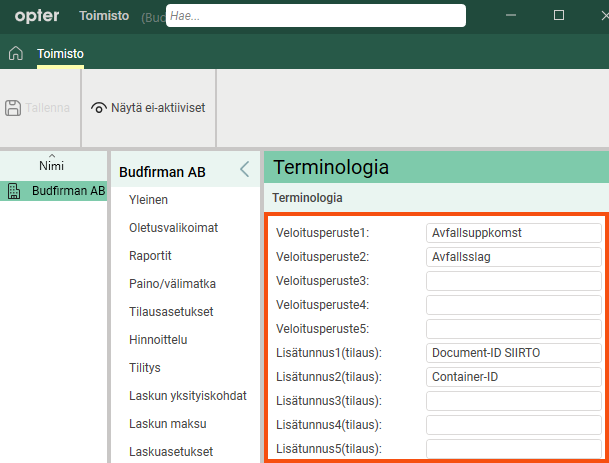Select the Hinnoittelu menu entry
The width and height of the screenshot is (609, 463).
click(158, 340)
